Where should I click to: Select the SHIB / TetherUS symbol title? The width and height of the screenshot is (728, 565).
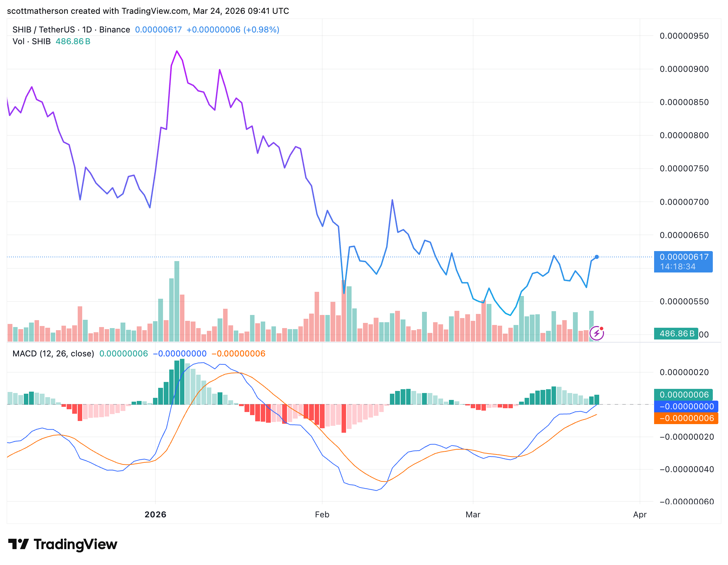(x=44, y=30)
